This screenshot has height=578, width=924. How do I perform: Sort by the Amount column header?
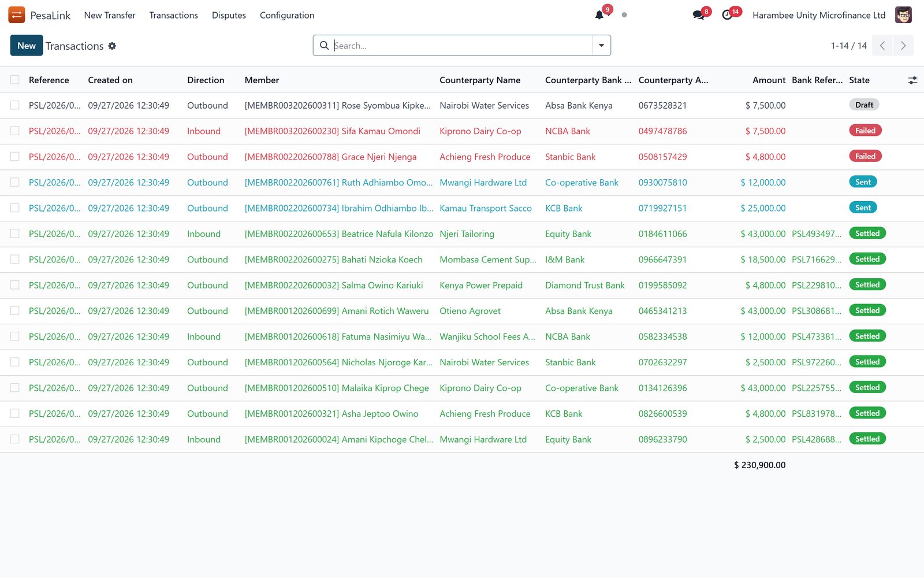(769, 80)
